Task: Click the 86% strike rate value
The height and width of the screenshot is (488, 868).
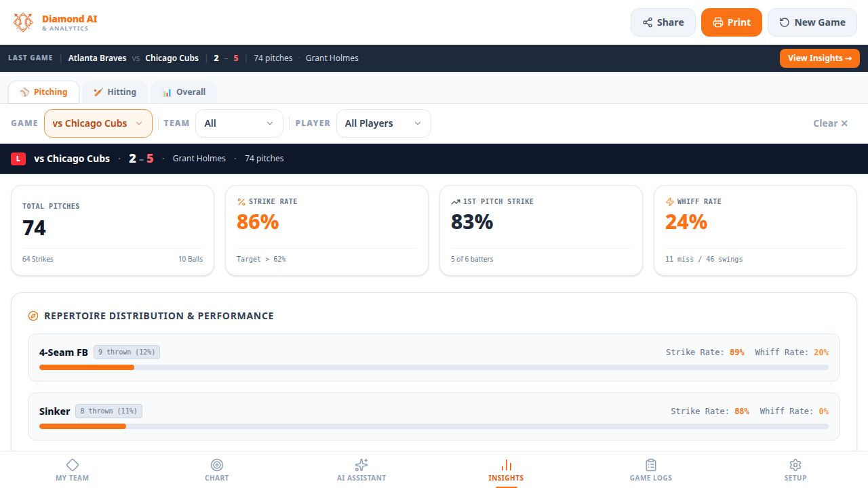Action: tap(258, 222)
